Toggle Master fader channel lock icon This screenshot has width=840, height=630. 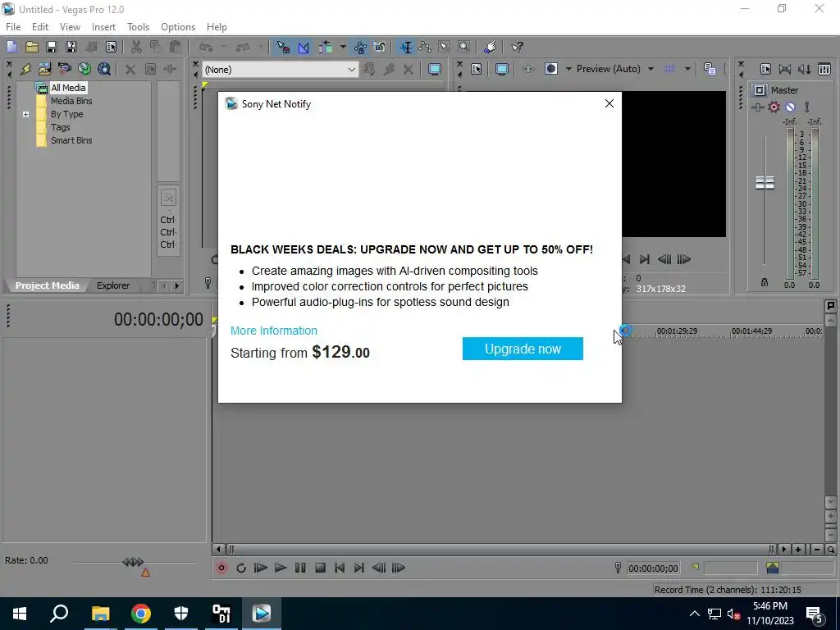[765, 282]
